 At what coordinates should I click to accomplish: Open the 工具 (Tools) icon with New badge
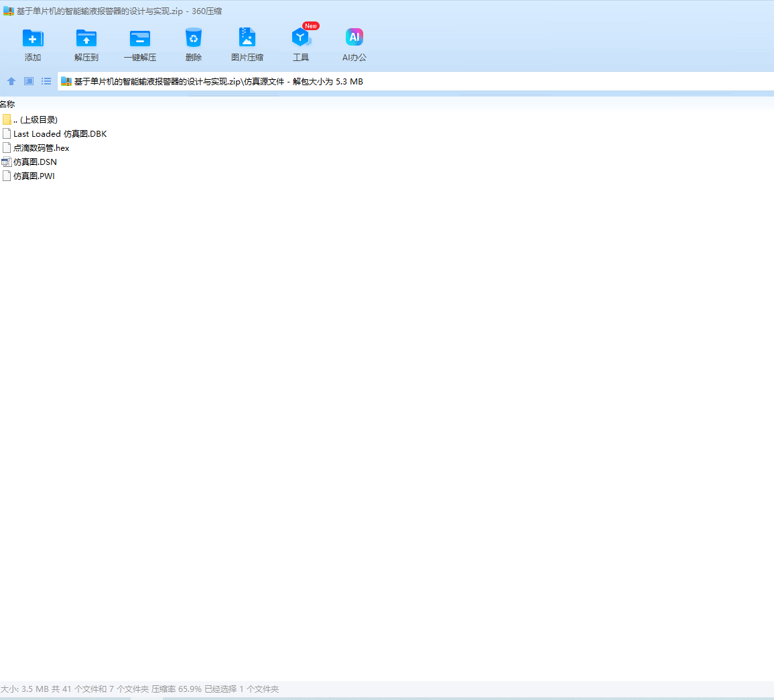point(302,38)
